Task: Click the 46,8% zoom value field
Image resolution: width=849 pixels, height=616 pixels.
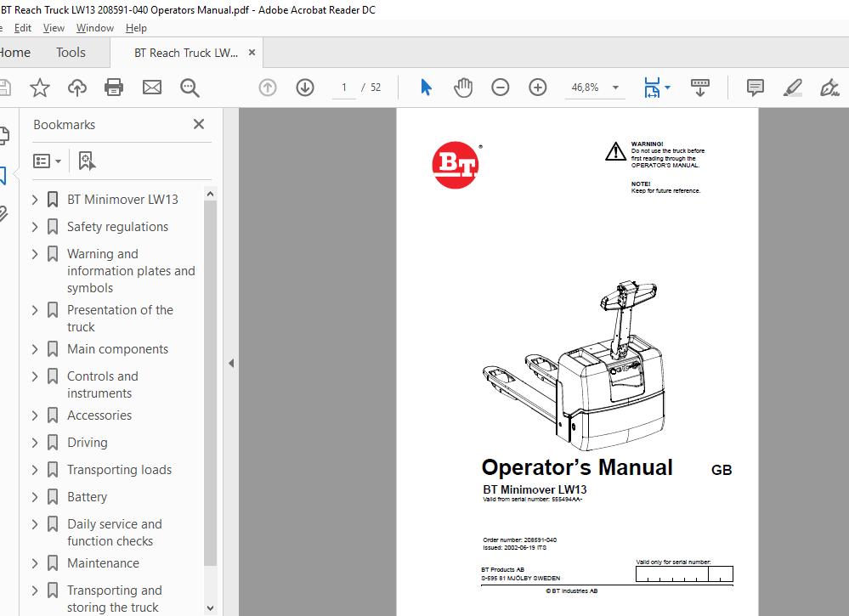Action: [586, 88]
